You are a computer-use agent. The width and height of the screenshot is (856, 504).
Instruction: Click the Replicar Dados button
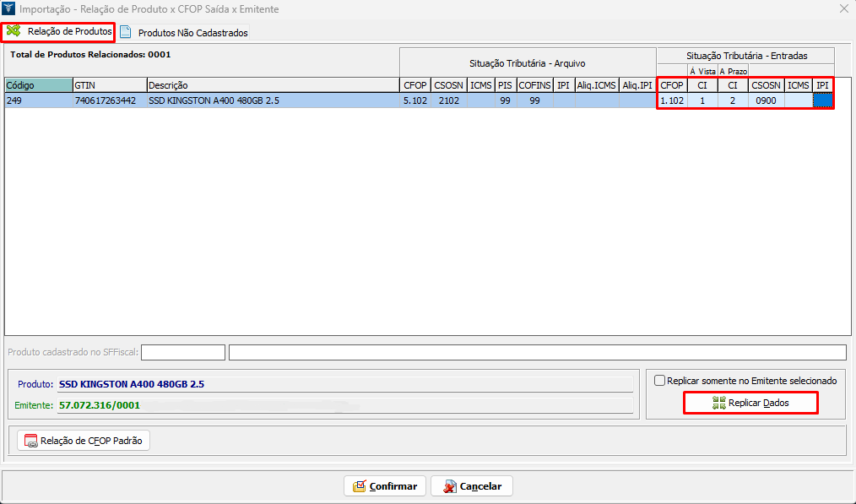tap(750, 403)
